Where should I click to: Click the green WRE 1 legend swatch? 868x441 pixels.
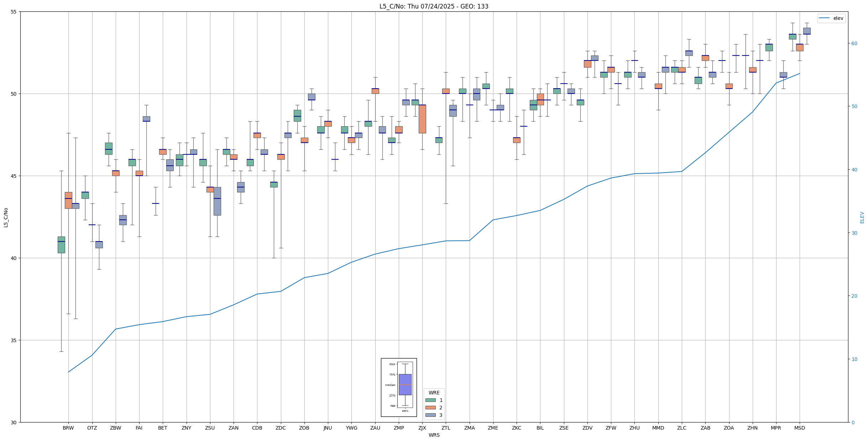click(430, 400)
